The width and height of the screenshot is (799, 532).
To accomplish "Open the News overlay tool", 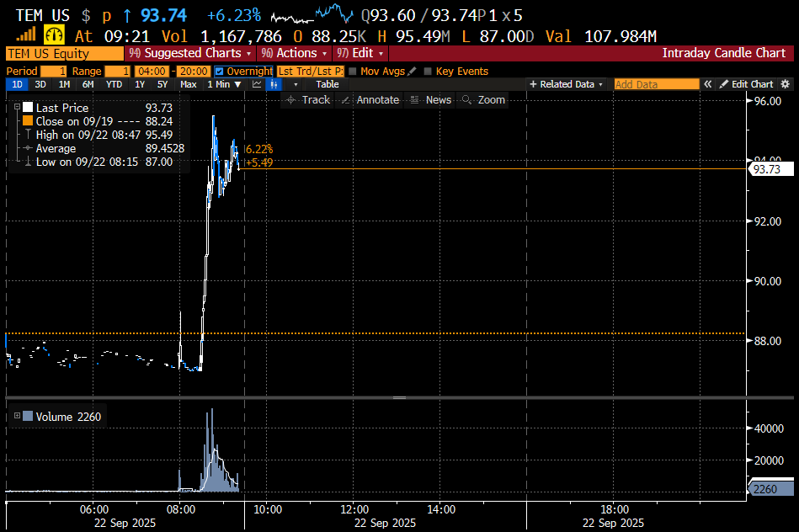I will pos(431,100).
